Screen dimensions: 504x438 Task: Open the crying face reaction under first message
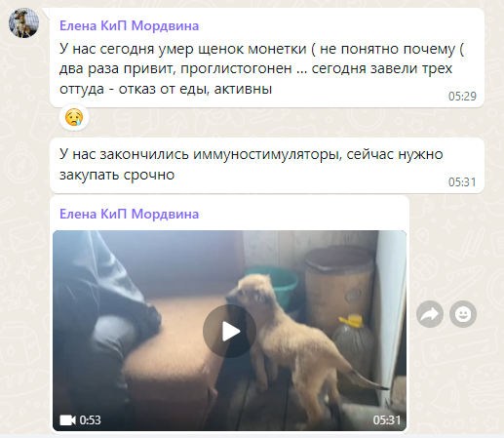click(74, 117)
